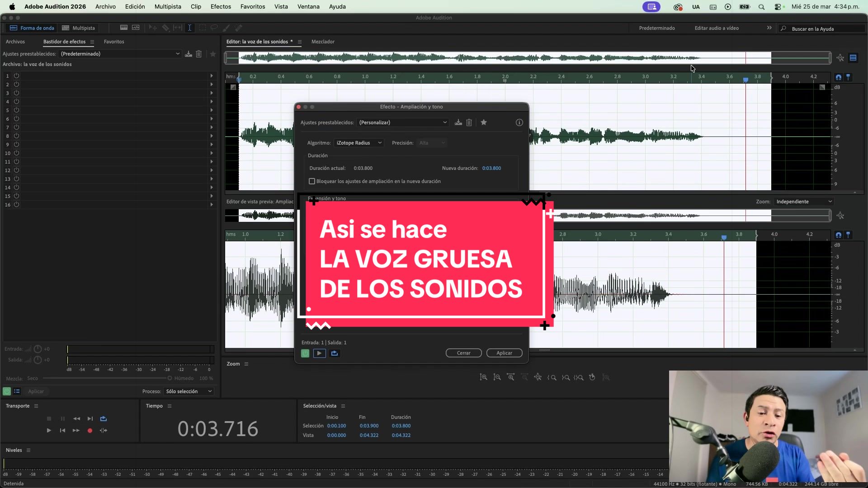Image resolution: width=868 pixels, height=488 pixels.
Task: Toggle power for effect slot 2
Action: pyautogui.click(x=16, y=84)
